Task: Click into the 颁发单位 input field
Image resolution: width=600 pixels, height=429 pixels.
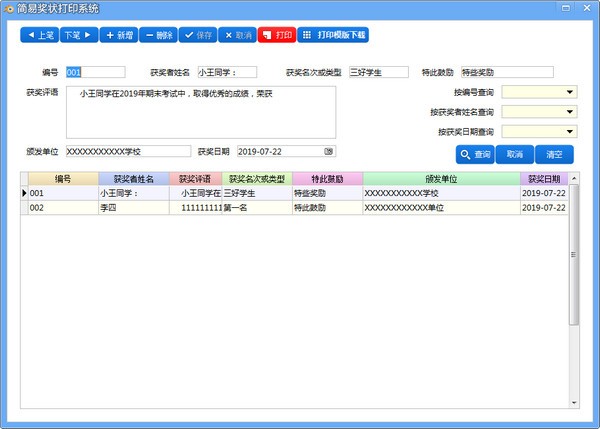Action: click(x=127, y=151)
